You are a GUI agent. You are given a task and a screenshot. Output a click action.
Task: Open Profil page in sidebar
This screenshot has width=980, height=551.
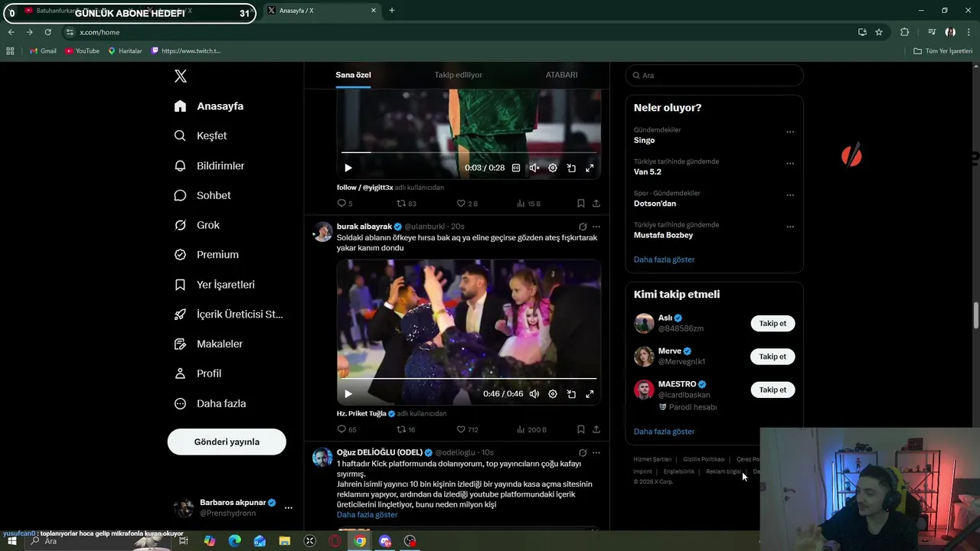198,373
